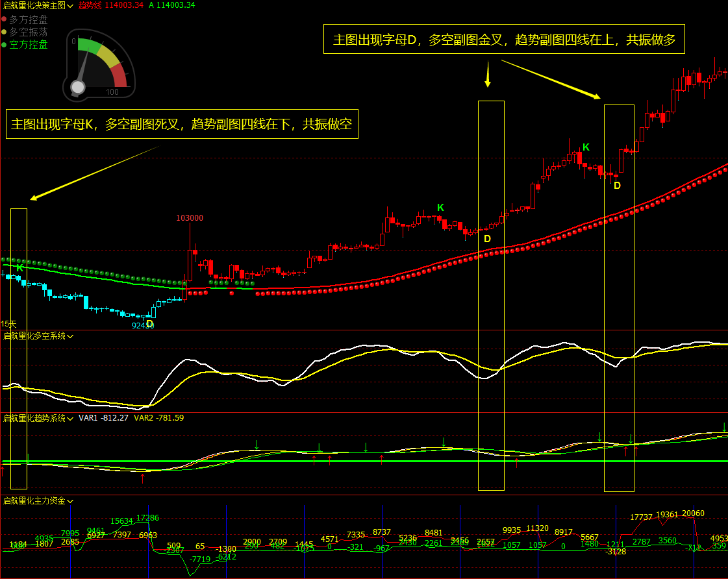Click the gauge's 100 scale label

pos(112,92)
